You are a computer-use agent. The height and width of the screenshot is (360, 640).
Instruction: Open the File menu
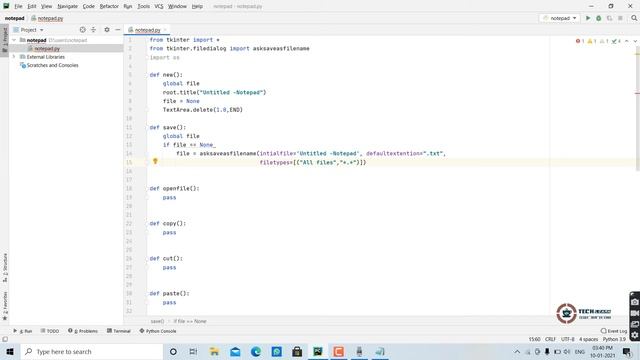click(x=18, y=7)
